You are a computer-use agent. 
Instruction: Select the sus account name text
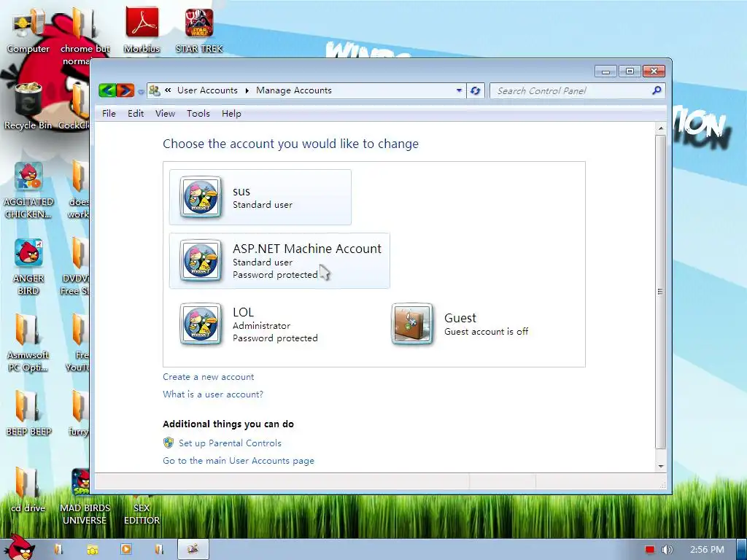(241, 192)
